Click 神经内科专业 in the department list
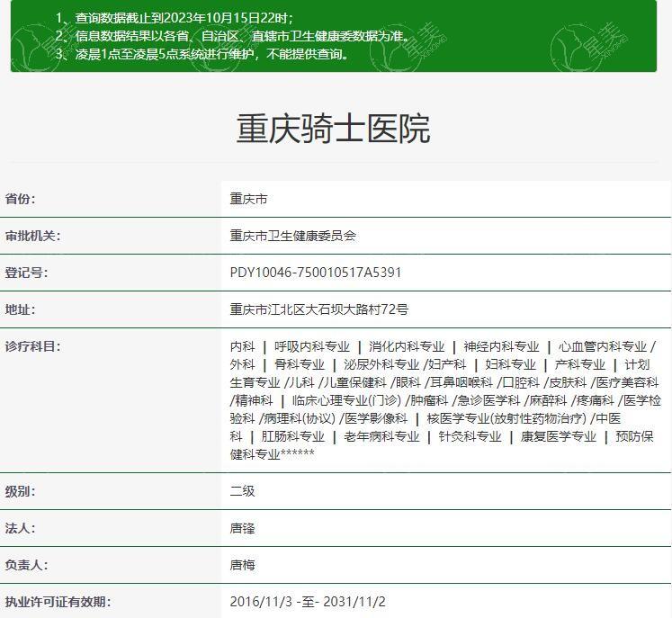This screenshot has height=618, width=672. pos(501,346)
